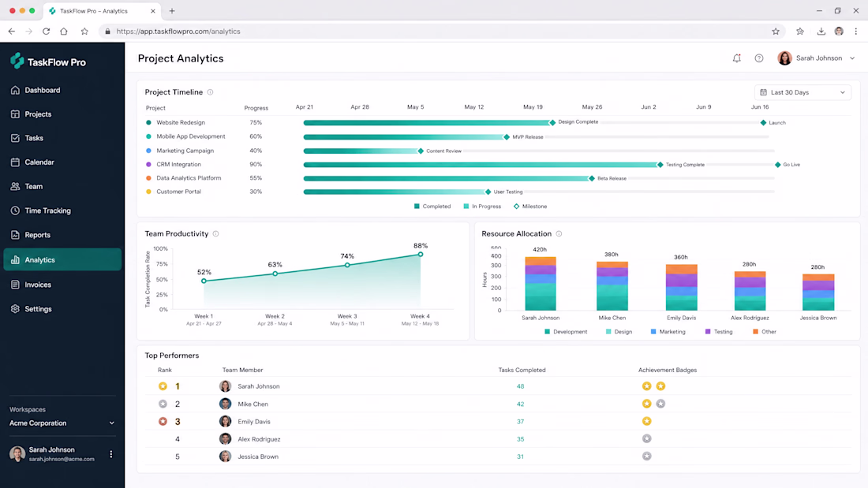This screenshot has height=488, width=868.
Task: Open a new browser tab
Action: tap(172, 11)
